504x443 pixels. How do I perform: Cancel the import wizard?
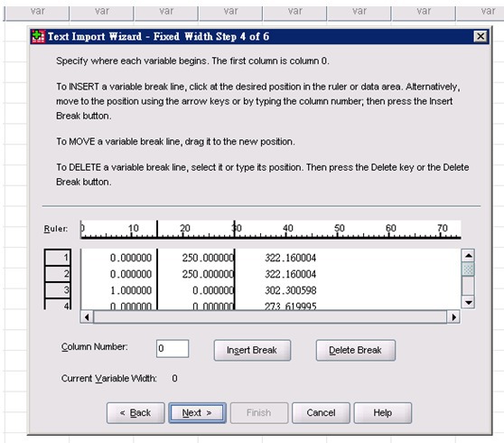point(321,413)
